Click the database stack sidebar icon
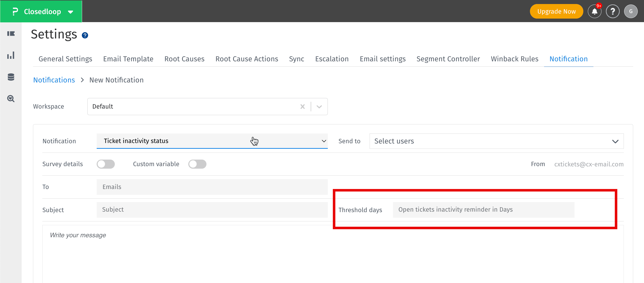Viewport: 644px width, 283px height. coord(11,77)
